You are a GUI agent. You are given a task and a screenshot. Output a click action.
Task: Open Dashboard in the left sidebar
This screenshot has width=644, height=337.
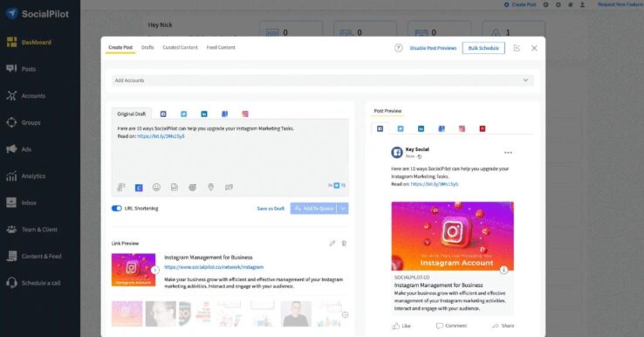[x=29, y=42]
